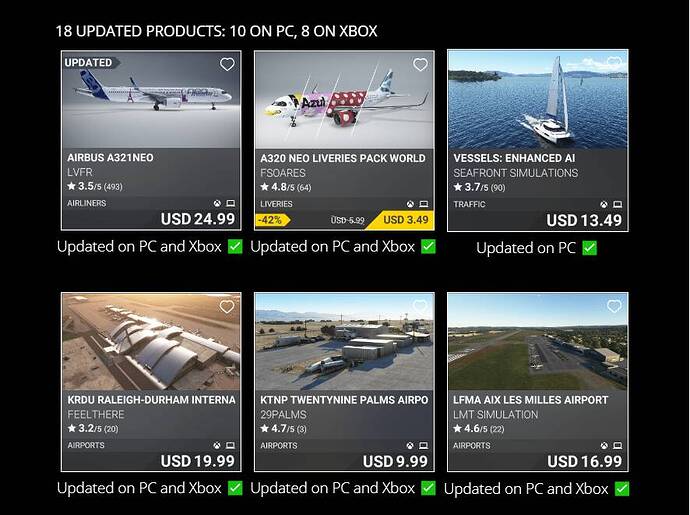Viewport: 690px width, 515px height.
Task: Click heart icon on LFMA Aix Les Milles
Action: pos(614,305)
